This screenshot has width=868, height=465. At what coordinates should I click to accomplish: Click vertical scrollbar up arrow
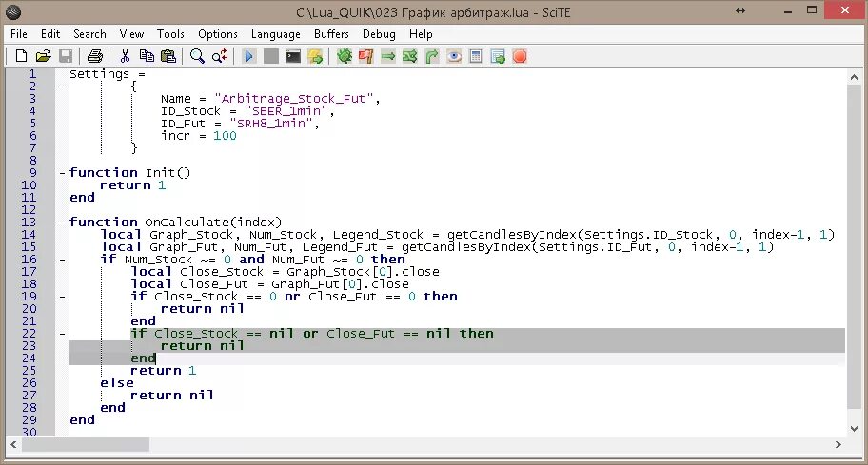tap(854, 78)
